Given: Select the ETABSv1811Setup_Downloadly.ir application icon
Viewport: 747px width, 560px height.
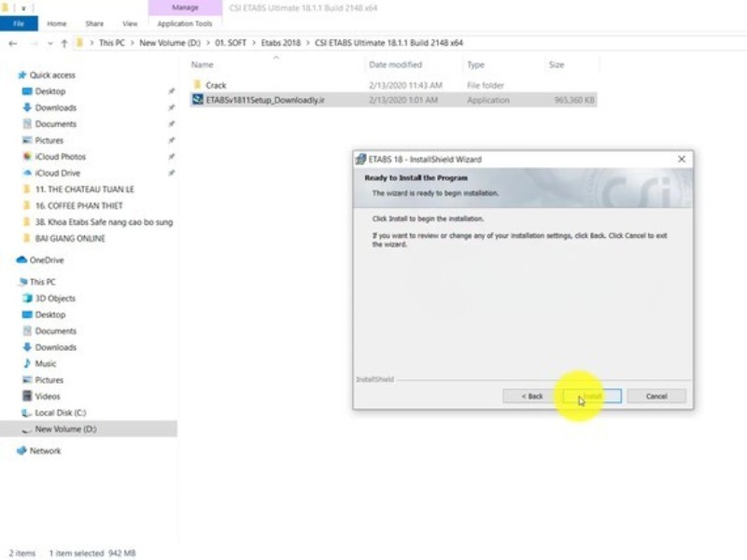Looking at the screenshot, I should coord(197,100).
